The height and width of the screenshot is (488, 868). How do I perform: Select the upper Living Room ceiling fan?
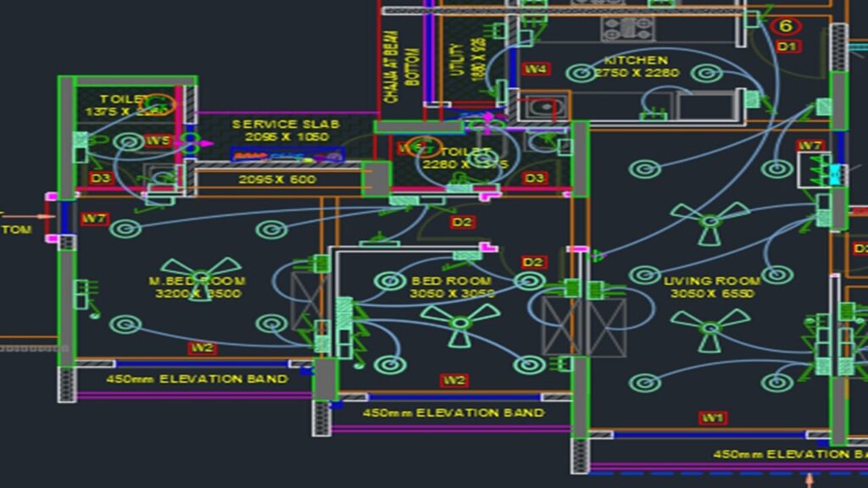(x=709, y=222)
